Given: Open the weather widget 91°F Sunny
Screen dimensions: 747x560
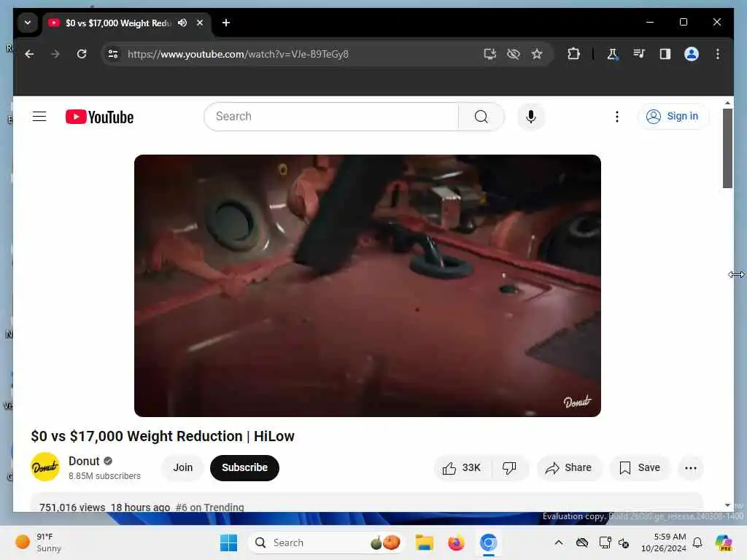Looking at the screenshot, I should coord(38,542).
